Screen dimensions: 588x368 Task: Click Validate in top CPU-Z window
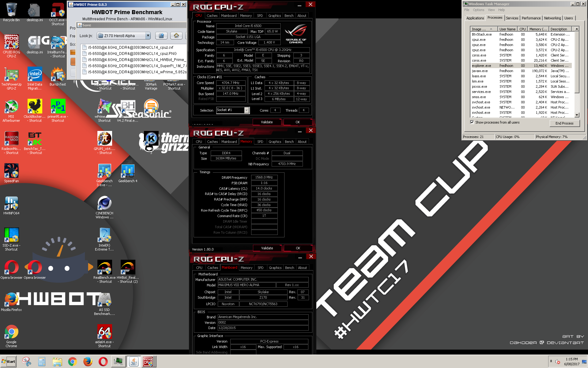click(266, 122)
